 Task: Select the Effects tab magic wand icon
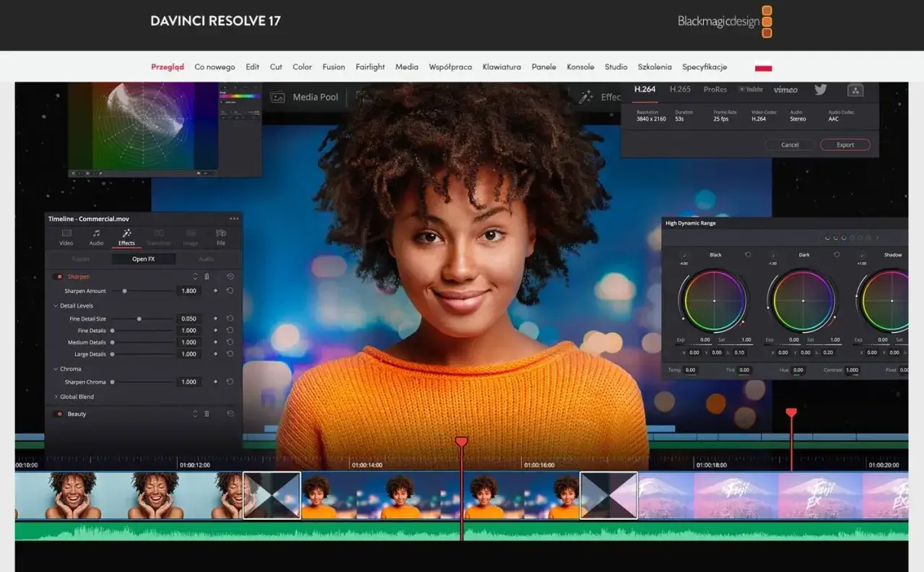(126, 233)
